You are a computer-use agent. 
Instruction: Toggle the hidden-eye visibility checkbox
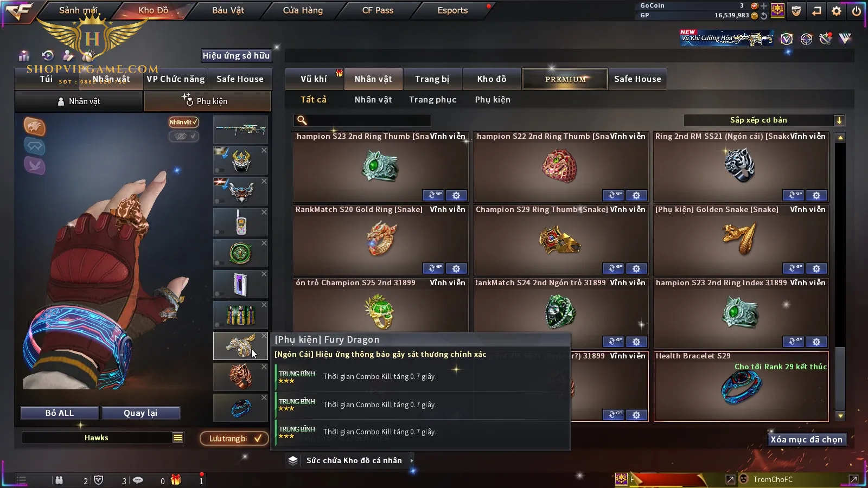[x=184, y=136]
